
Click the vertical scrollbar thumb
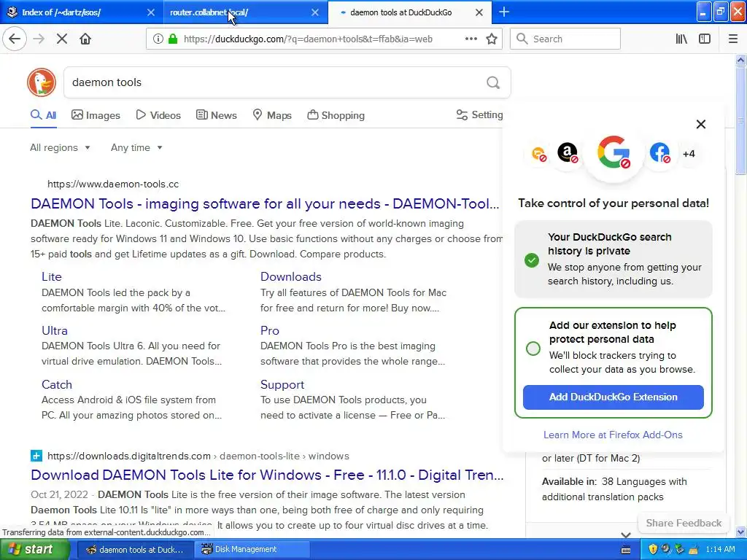tap(741, 119)
